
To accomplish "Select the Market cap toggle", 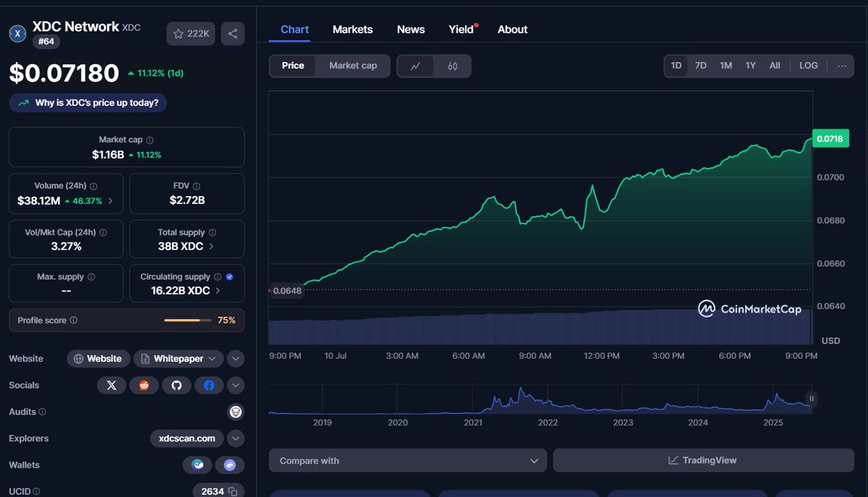I will click(353, 66).
